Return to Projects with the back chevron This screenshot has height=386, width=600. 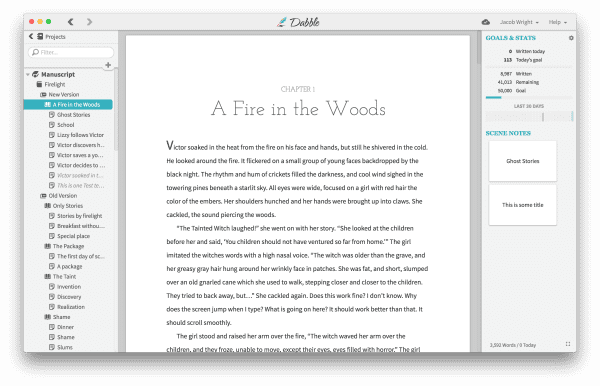click(31, 36)
